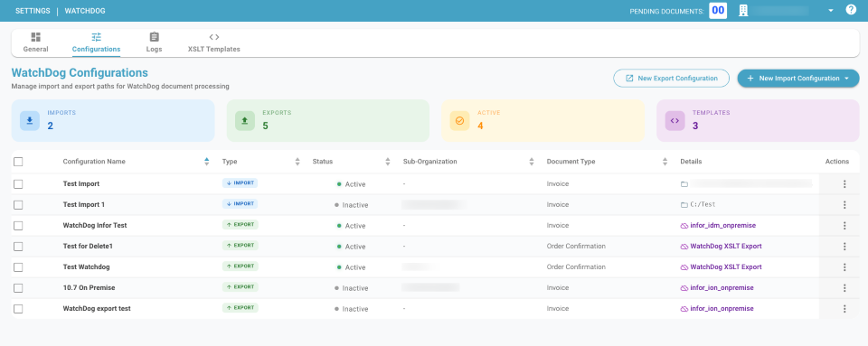Switch to the Configurations tab
Image resolution: width=868 pixels, height=346 pixels.
(x=97, y=42)
